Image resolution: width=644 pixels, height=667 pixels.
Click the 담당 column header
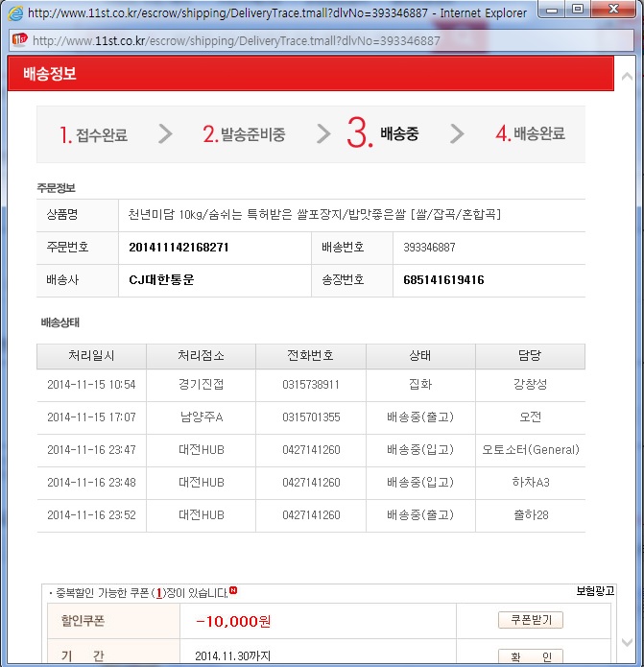coord(530,356)
